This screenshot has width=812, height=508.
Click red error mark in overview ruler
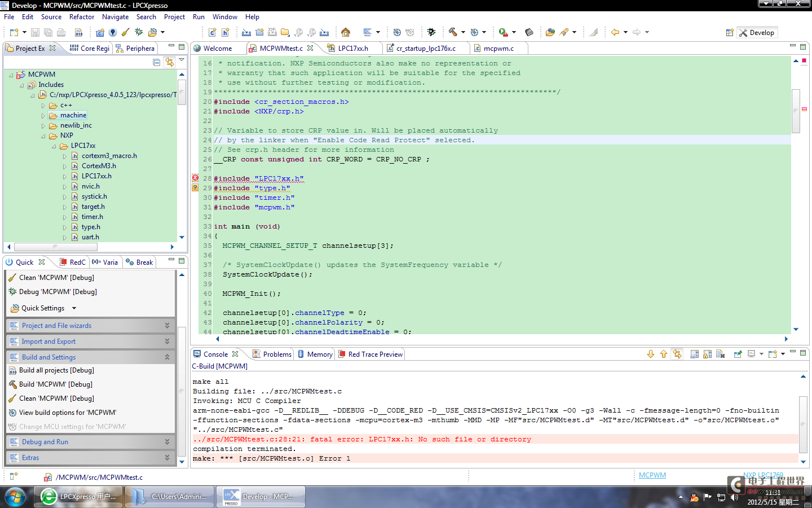pos(804,109)
